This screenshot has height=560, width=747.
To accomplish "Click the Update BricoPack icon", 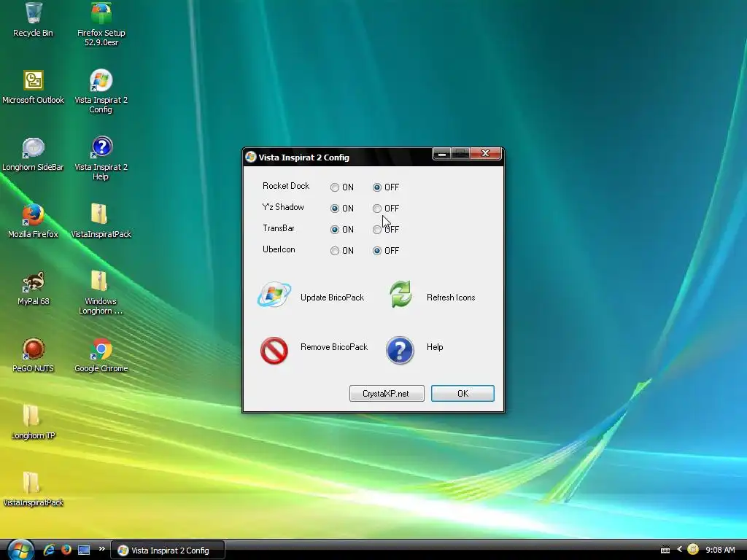I will click(274, 295).
